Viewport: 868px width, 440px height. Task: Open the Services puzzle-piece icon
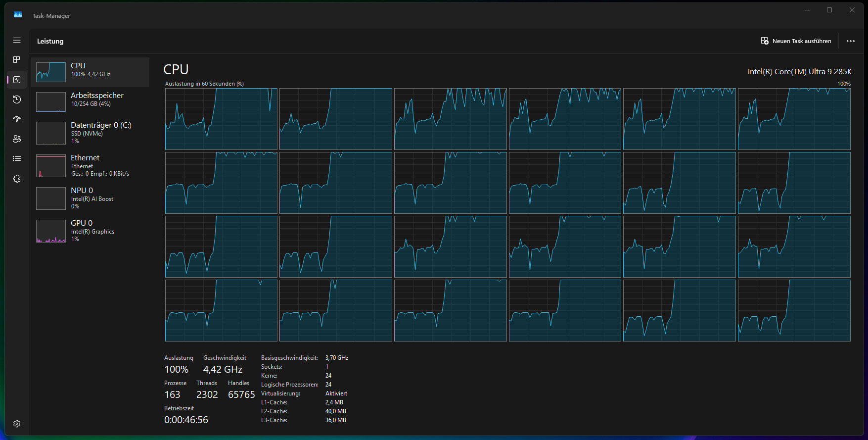(17, 179)
